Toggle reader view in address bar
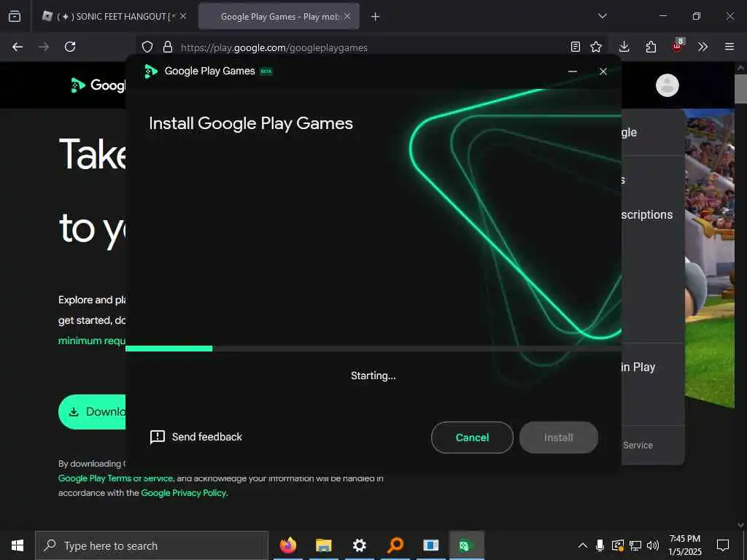Screen dimensions: 747x560 click(x=576, y=47)
